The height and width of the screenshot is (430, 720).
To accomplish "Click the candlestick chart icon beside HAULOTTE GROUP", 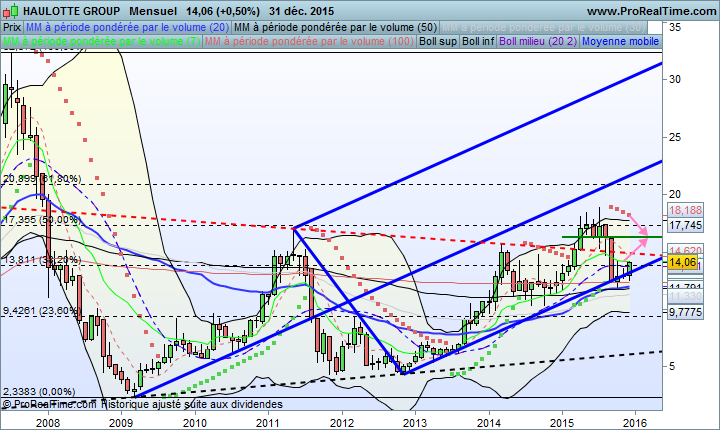I will click(x=11, y=11).
